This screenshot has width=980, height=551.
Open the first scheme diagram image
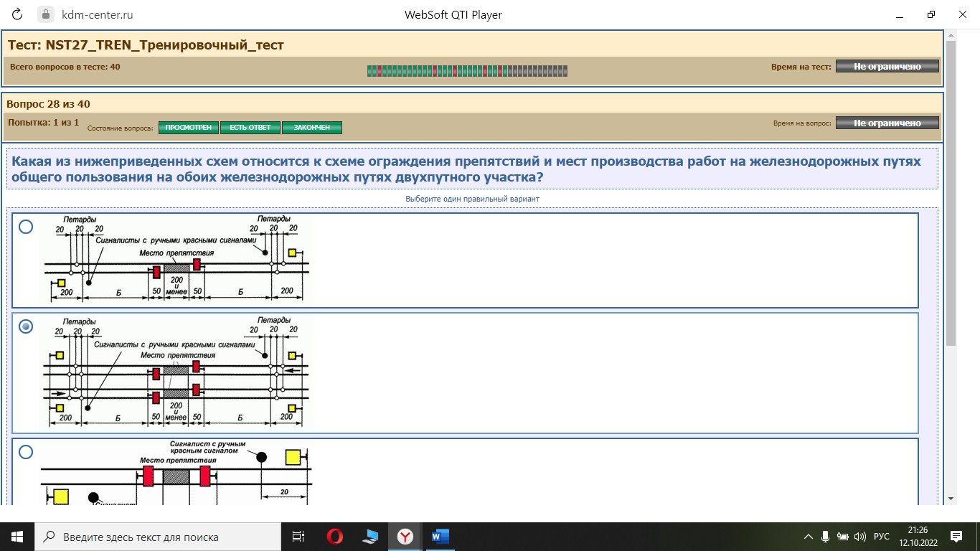(x=176, y=258)
